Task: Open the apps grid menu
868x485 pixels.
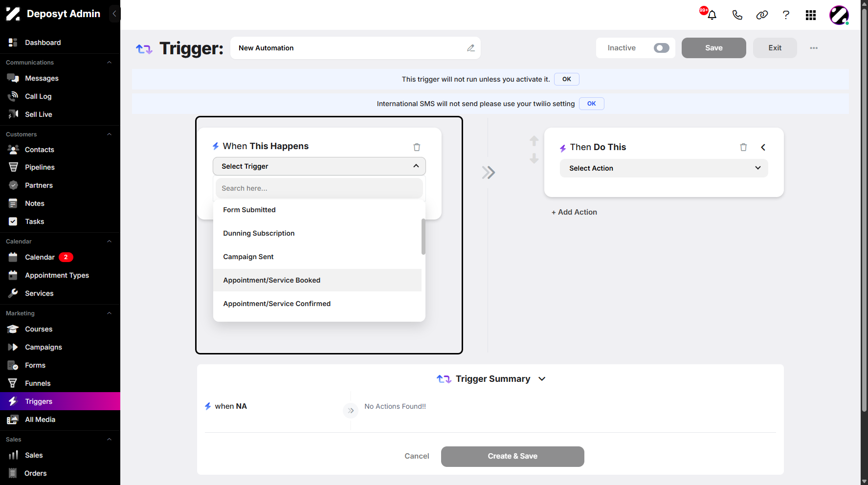Action: point(811,15)
